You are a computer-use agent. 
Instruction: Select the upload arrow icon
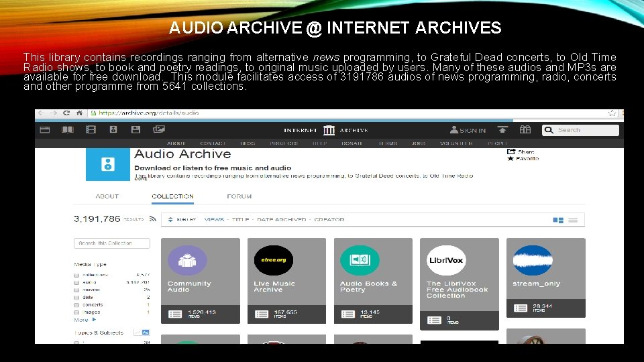502,129
